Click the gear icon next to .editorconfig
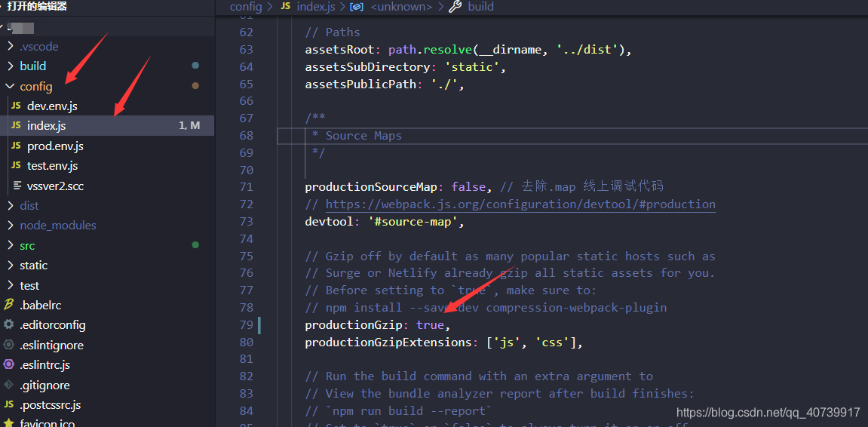Screen dimensions: 868x427 tap(9, 324)
